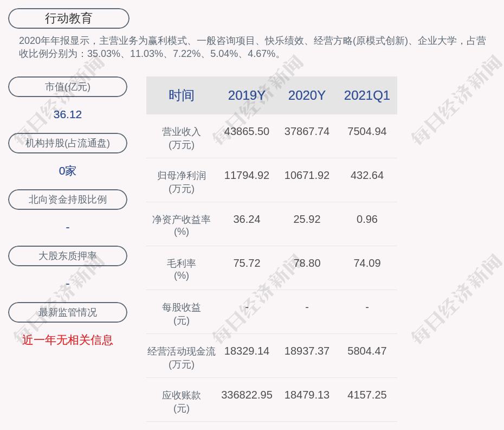Image resolution: width=504 pixels, height=430 pixels.
Task: Click the 时间 table header
Action: tap(182, 95)
